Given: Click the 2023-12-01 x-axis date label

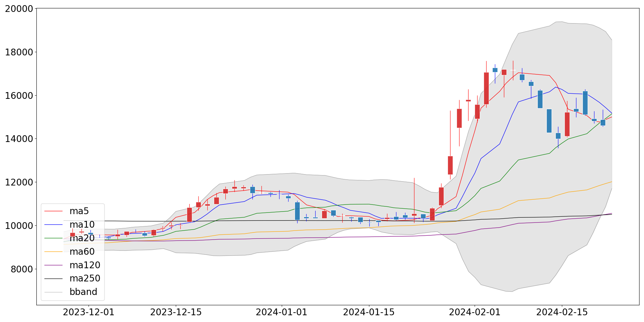Looking at the screenshot, I should click(x=89, y=312).
